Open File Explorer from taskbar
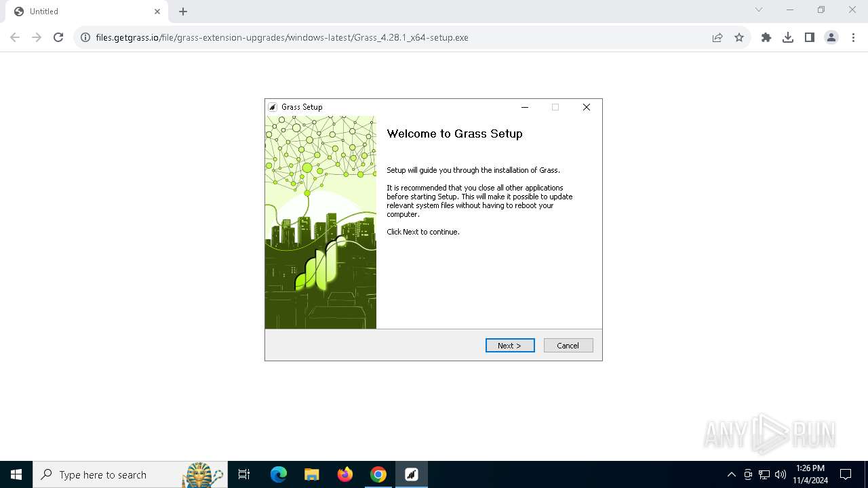The image size is (868, 488). coord(312,474)
